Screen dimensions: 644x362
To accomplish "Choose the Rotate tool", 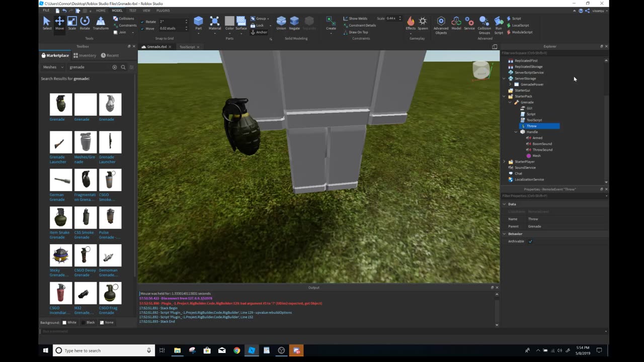I will coord(85,23).
